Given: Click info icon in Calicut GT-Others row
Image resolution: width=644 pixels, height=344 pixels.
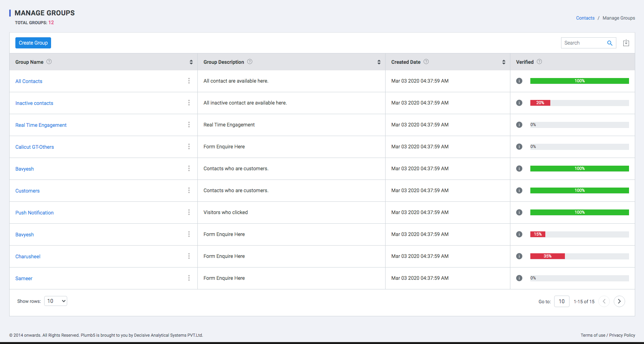Looking at the screenshot, I should point(519,146).
